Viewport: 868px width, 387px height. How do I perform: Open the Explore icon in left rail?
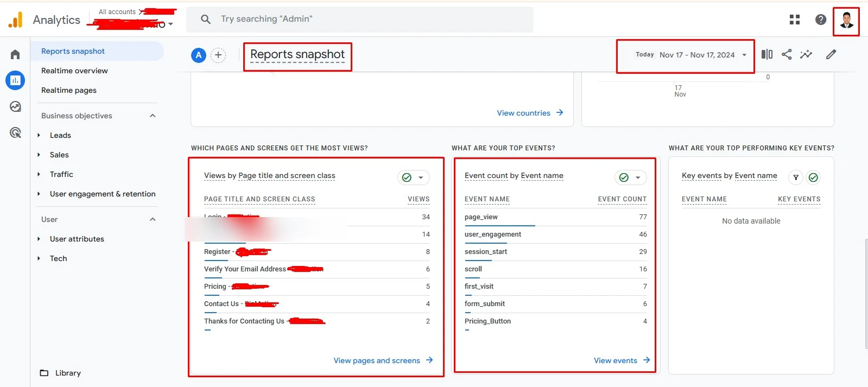click(15, 106)
